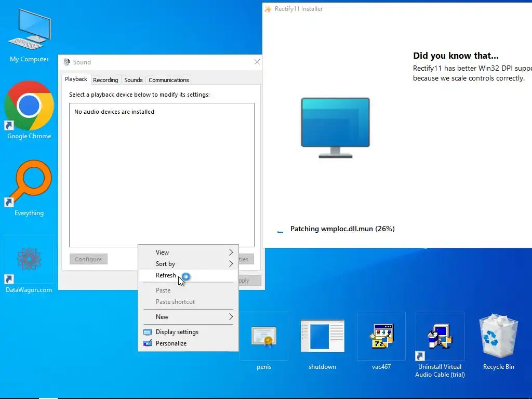
Task: Expand the Sort by submenu arrow
Action: coord(231,264)
